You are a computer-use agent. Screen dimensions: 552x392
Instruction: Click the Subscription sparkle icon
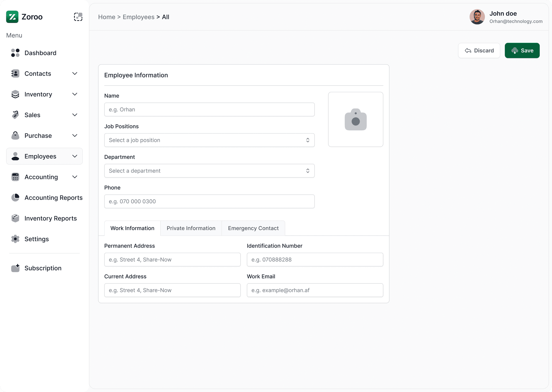(x=15, y=268)
